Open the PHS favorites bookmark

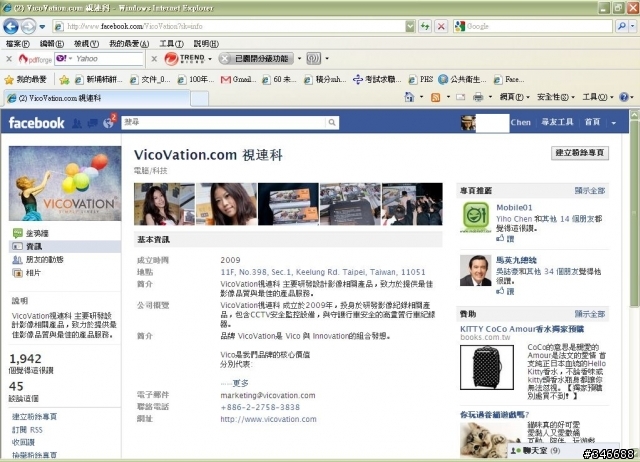coord(421,80)
